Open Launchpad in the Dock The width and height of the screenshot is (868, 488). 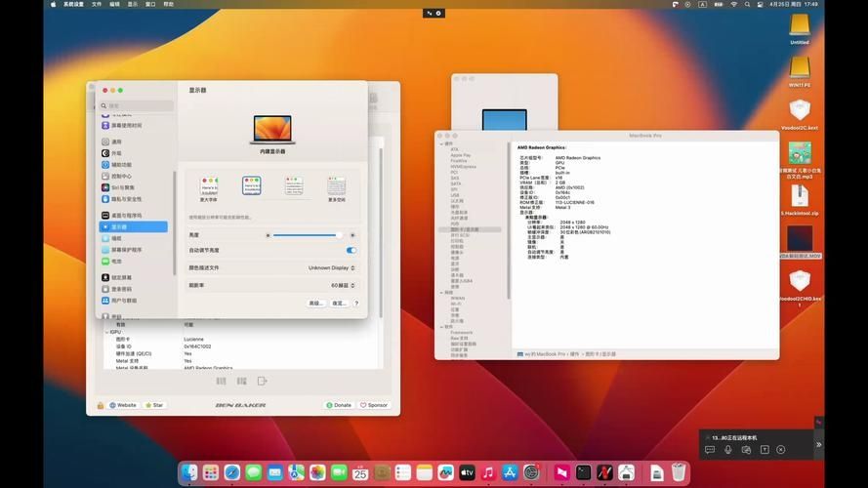click(210, 472)
